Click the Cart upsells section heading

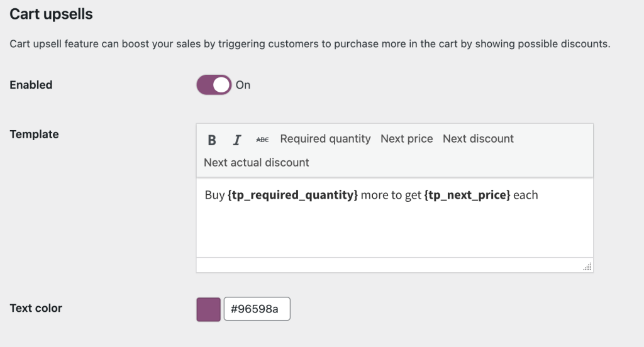click(51, 14)
